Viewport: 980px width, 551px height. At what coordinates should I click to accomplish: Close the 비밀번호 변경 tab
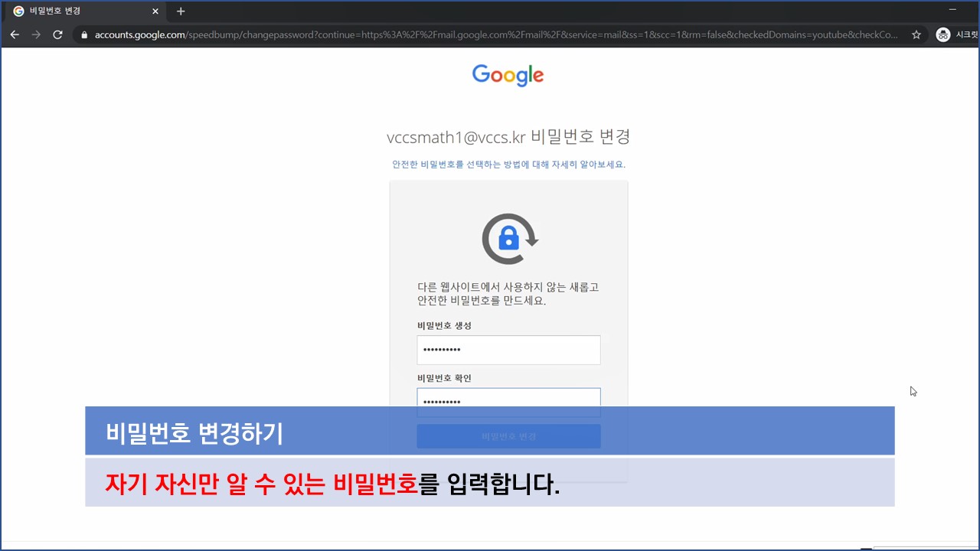tap(155, 11)
